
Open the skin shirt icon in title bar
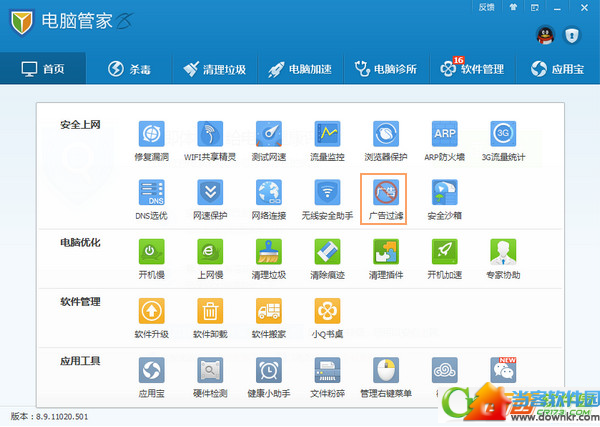513,7
